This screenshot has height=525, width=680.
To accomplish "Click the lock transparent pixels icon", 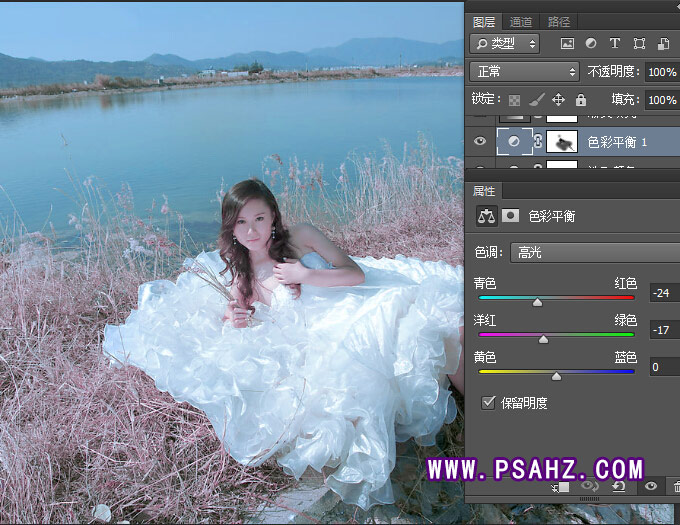I will (x=514, y=100).
